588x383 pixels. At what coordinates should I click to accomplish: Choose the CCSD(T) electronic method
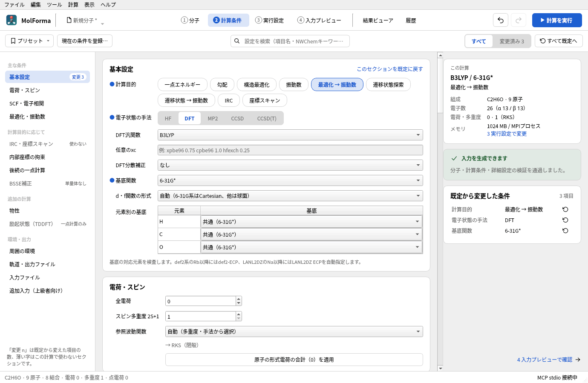coord(267,118)
